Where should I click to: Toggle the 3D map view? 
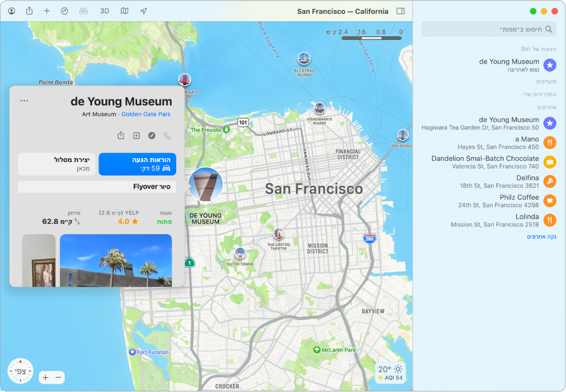(104, 11)
